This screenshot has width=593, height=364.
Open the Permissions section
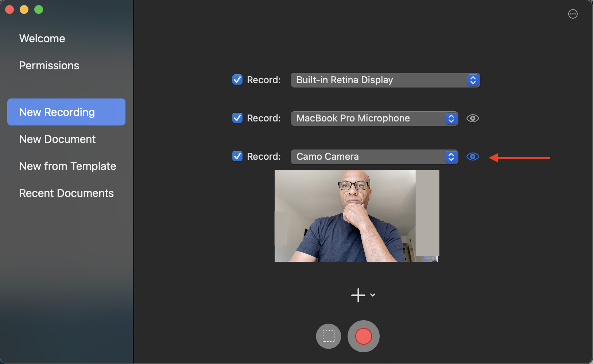[x=49, y=65]
